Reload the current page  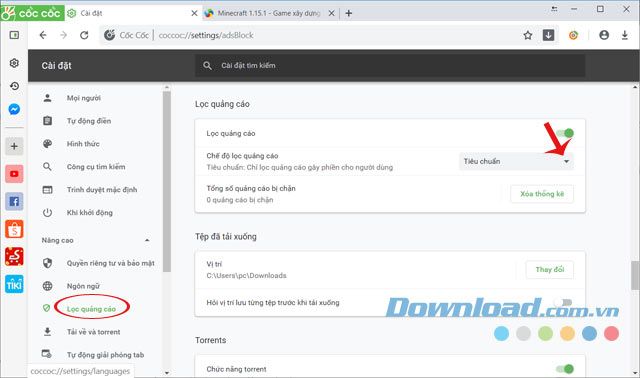click(x=84, y=35)
